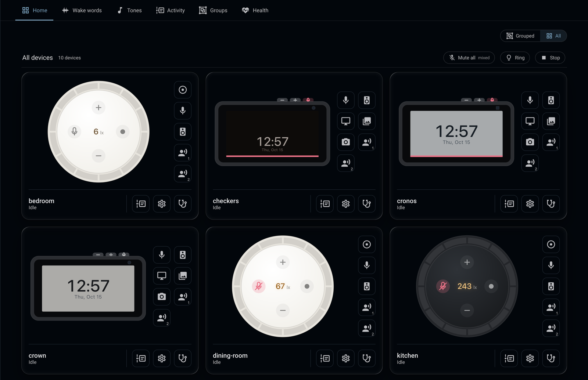This screenshot has width=588, height=380.
Task: Open the Wake words tab
Action: pos(82,10)
